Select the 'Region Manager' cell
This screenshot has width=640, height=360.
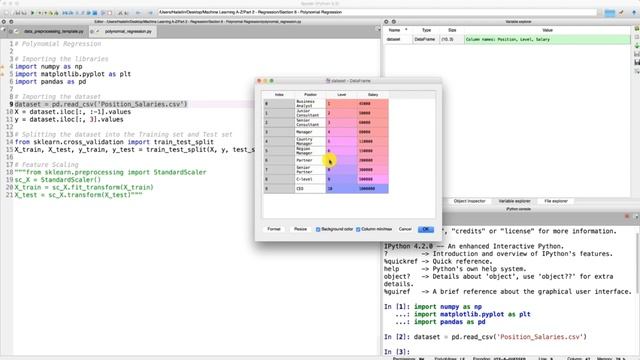click(x=310, y=151)
